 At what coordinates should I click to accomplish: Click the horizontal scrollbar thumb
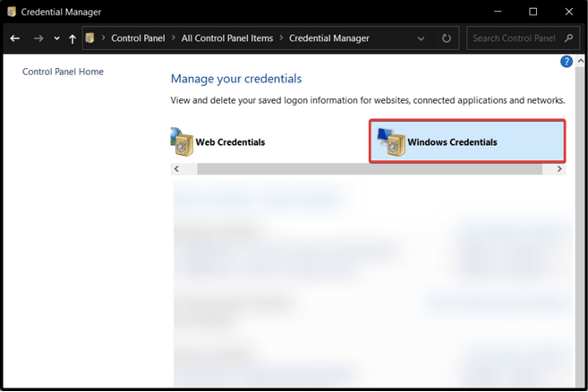(370, 169)
